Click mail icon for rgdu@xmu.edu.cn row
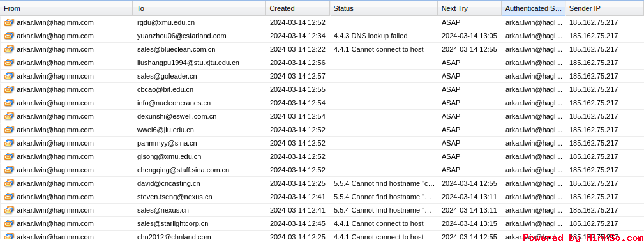 [9, 22]
